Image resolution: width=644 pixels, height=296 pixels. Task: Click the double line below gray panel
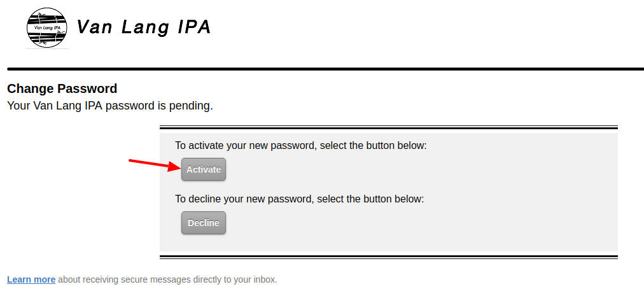click(x=389, y=257)
